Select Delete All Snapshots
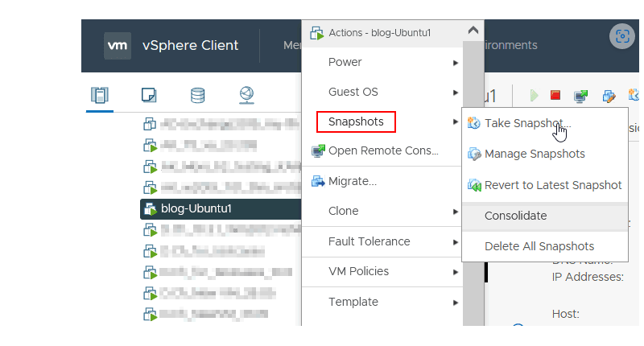 click(539, 246)
